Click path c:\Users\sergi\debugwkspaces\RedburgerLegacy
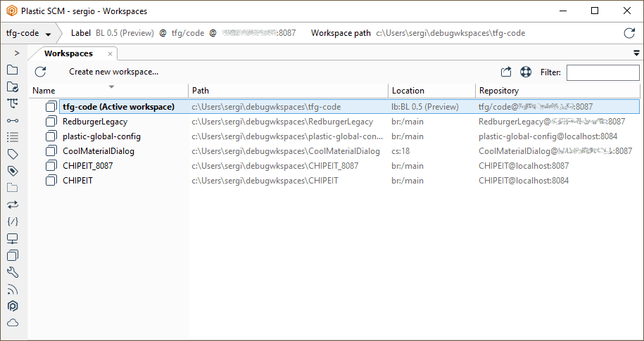 [x=282, y=122]
